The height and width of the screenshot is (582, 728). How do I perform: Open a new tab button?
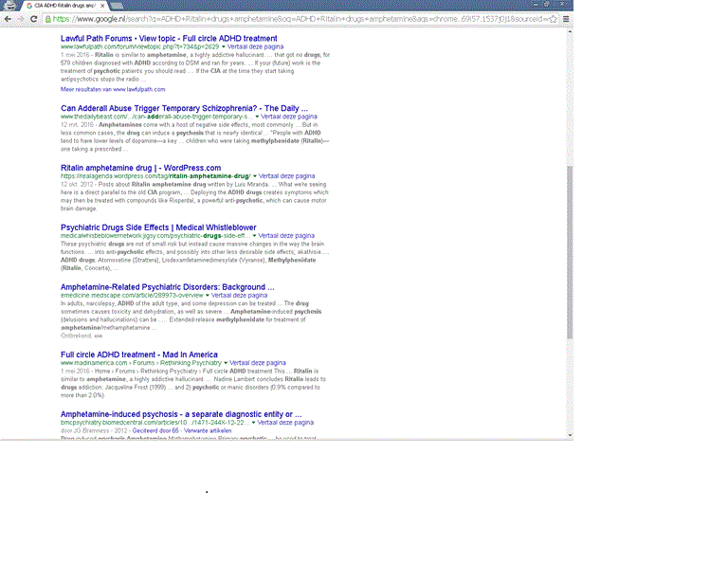(x=117, y=6)
